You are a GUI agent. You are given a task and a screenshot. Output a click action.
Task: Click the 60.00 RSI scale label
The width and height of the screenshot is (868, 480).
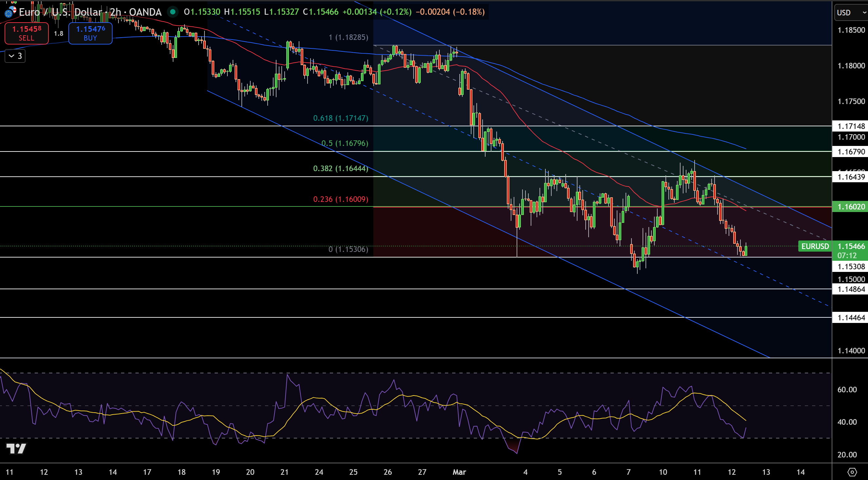(x=847, y=390)
